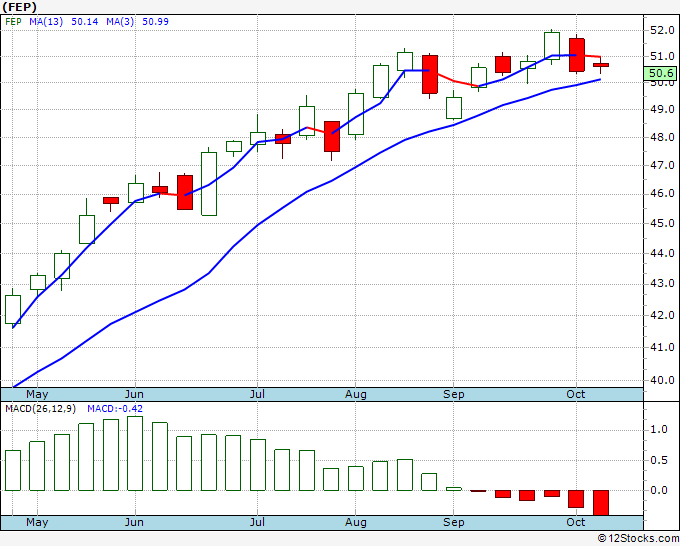The width and height of the screenshot is (680, 546).
Task: Click the 44.0 price axis label
Action: click(x=662, y=253)
